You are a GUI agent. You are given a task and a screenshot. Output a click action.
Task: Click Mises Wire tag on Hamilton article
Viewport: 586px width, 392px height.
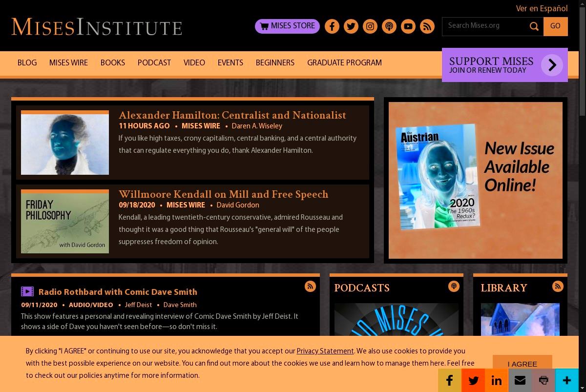pos(201,126)
